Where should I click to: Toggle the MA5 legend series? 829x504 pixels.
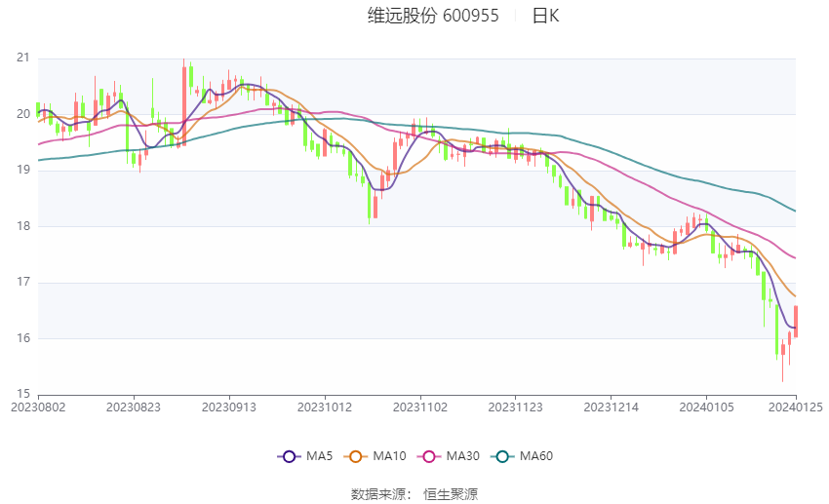coord(305,456)
